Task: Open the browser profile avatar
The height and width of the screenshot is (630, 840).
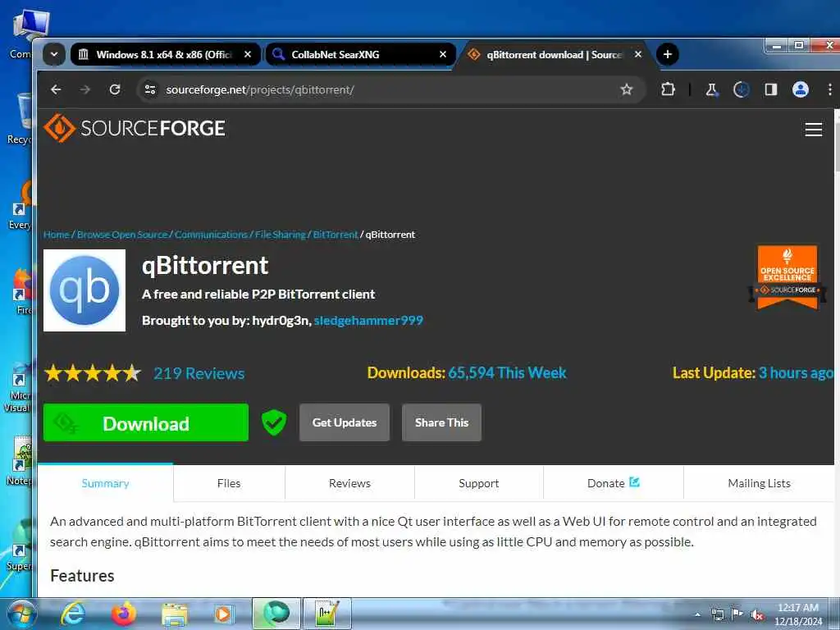Action: coord(801,89)
